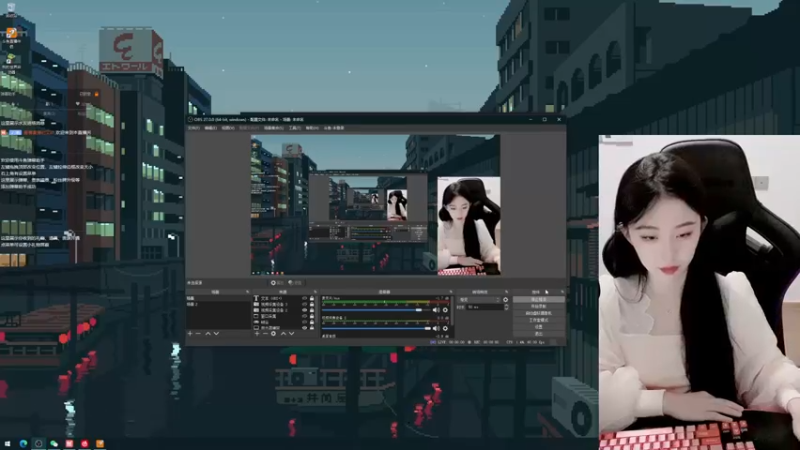This screenshot has height=450, width=800.
Task: Click the audio mixer vertical scrollbar
Action: 452,310
